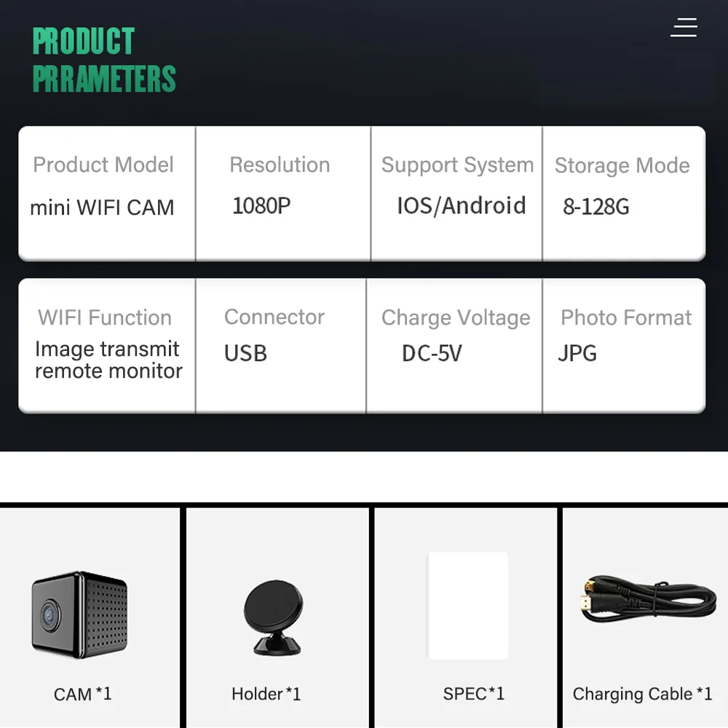Click the mini camera product image
The image size is (728, 728).
point(79,614)
